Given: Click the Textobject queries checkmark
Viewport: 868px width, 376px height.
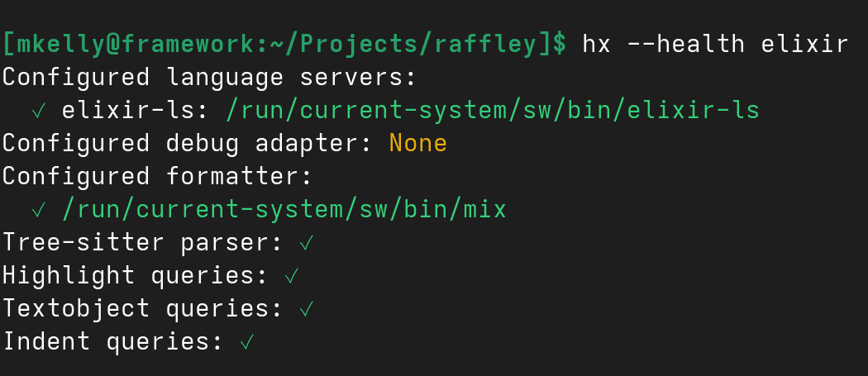Looking at the screenshot, I should click(x=306, y=309).
